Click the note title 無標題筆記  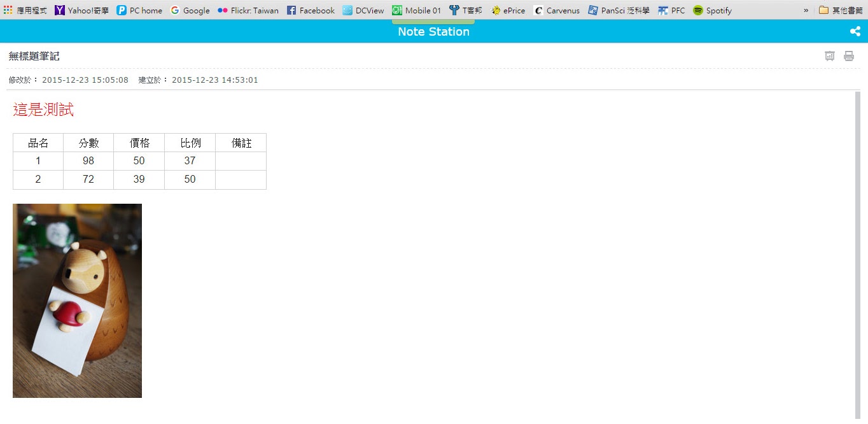34,56
